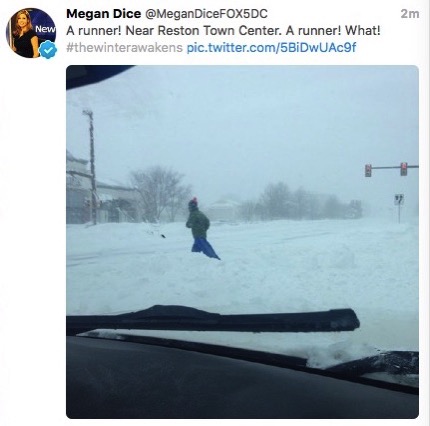Click the street sign below traffic lights

(399, 200)
